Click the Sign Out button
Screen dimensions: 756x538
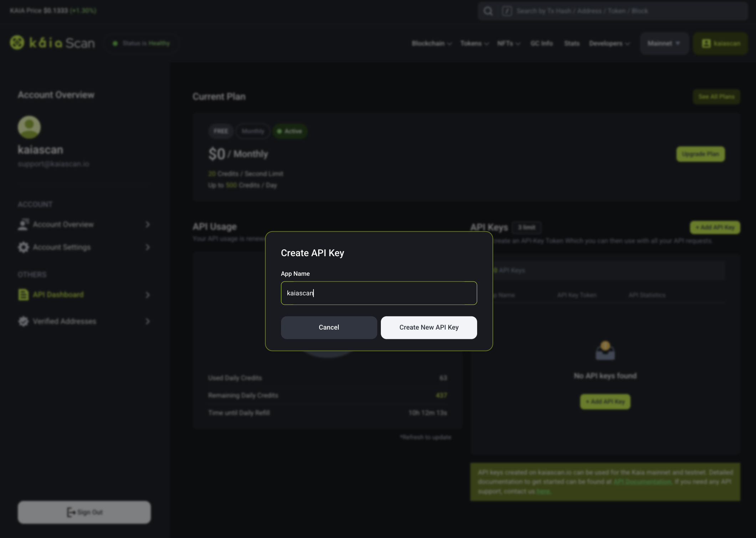(84, 512)
